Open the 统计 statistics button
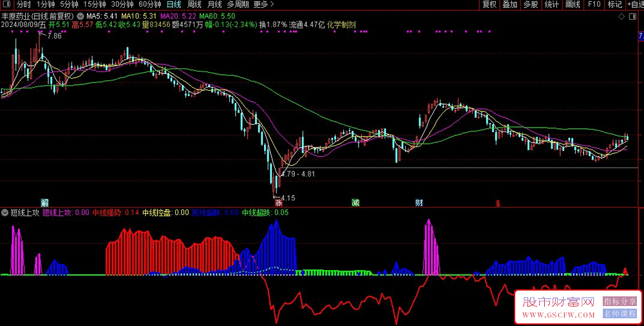 [x=552, y=5]
